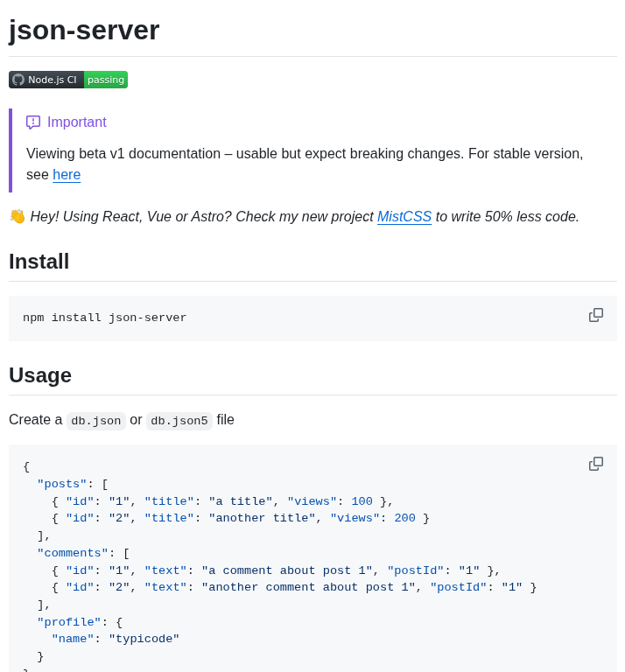Click the "another comment about post 1" string
The width and height of the screenshot is (625, 672).
[309, 587]
